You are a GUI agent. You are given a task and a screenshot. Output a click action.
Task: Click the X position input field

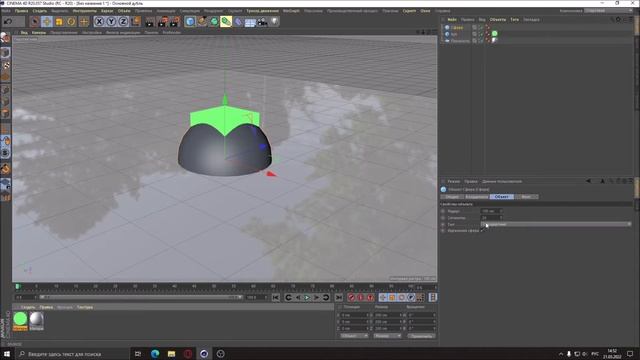(x=355, y=315)
